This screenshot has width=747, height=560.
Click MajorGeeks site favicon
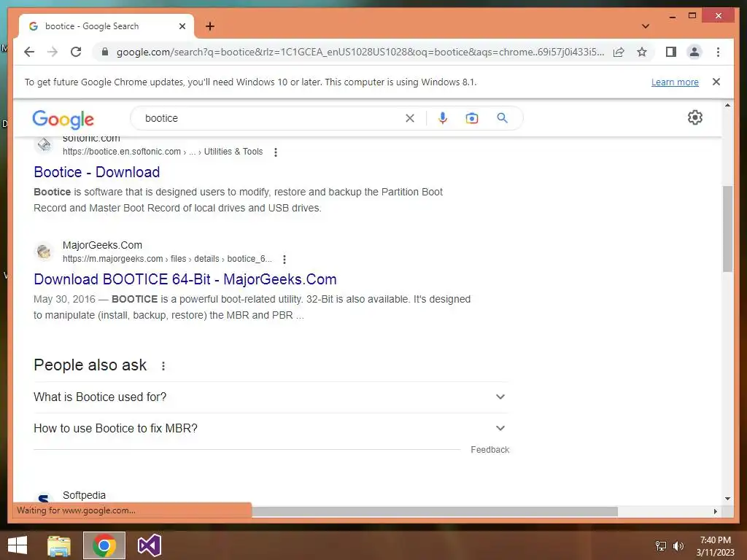pos(44,251)
